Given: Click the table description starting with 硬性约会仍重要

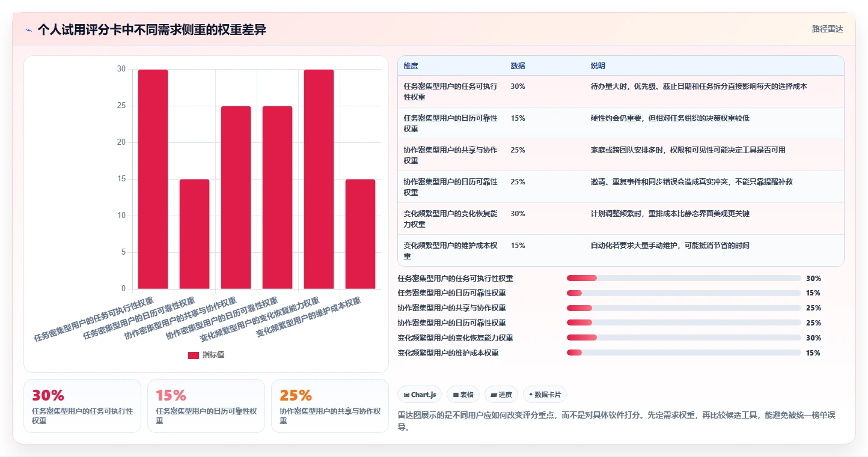Looking at the screenshot, I should [670, 118].
